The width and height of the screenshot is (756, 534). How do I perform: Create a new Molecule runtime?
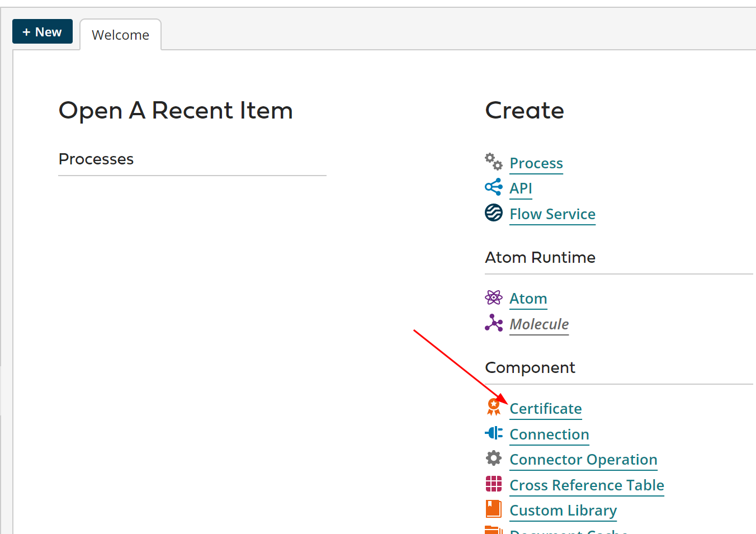coord(538,324)
